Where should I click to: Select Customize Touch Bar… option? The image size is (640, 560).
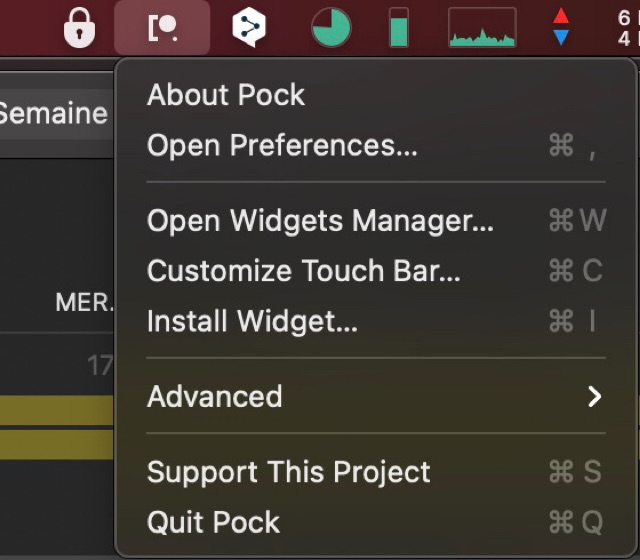point(304,271)
